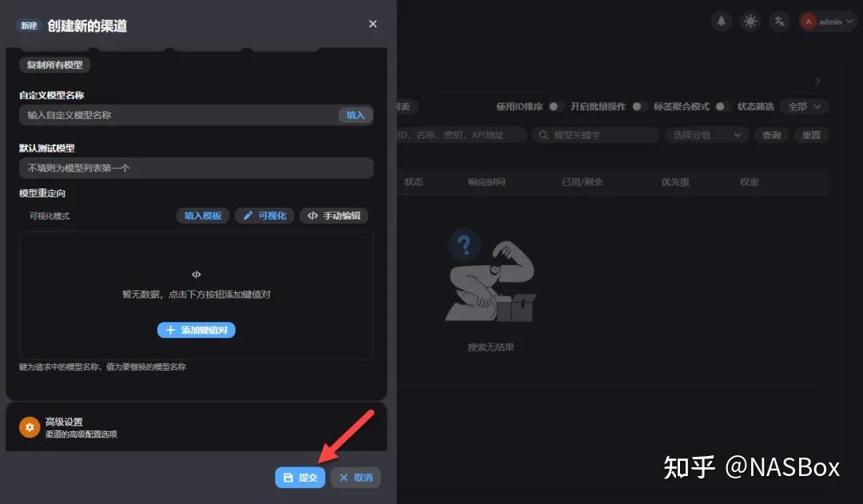
Task: Focus the 模型关键字 search field
Action: pyautogui.click(x=595, y=135)
